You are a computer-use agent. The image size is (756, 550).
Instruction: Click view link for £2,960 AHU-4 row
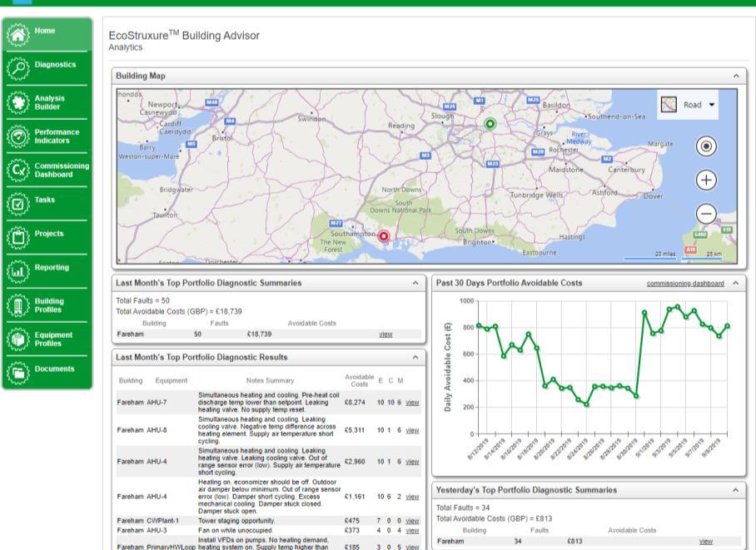tap(412, 462)
